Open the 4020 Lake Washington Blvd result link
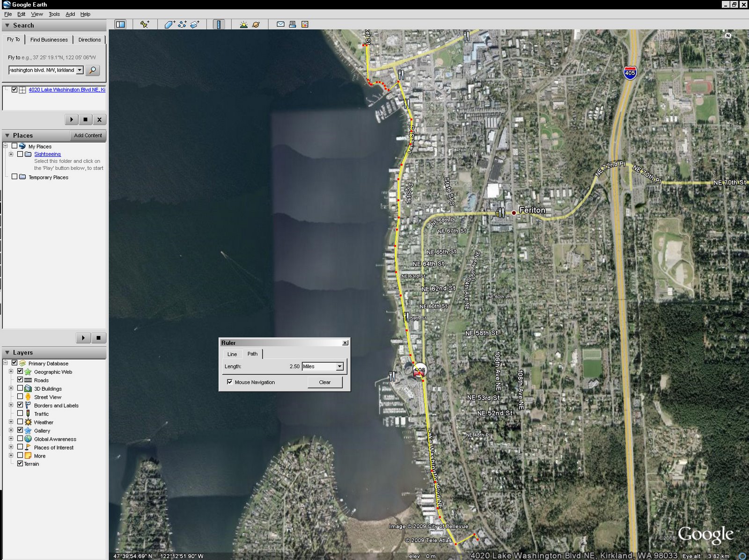The height and width of the screenshot is (560, 749). point(67,89)
